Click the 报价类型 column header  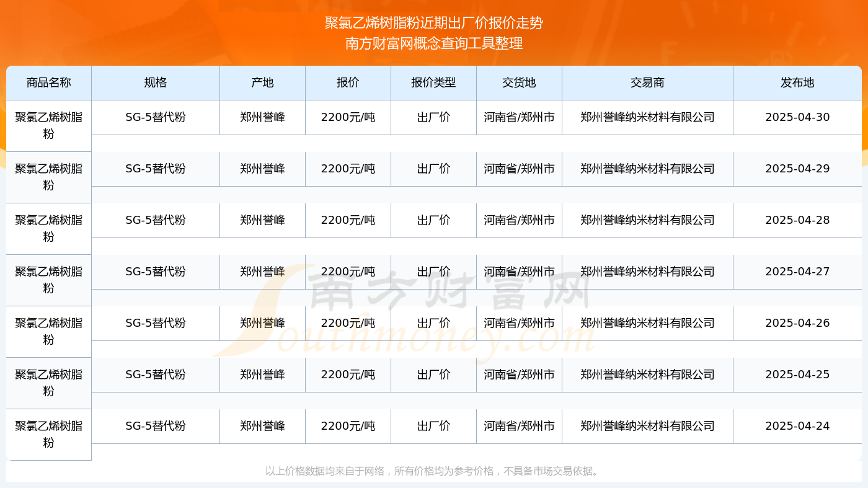(433, 82)
